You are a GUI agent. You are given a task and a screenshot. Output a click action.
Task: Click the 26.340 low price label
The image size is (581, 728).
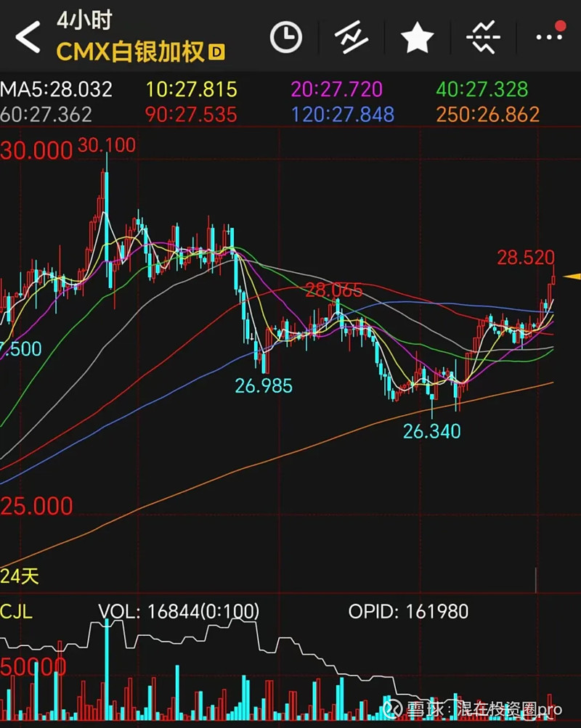[432, 431]
